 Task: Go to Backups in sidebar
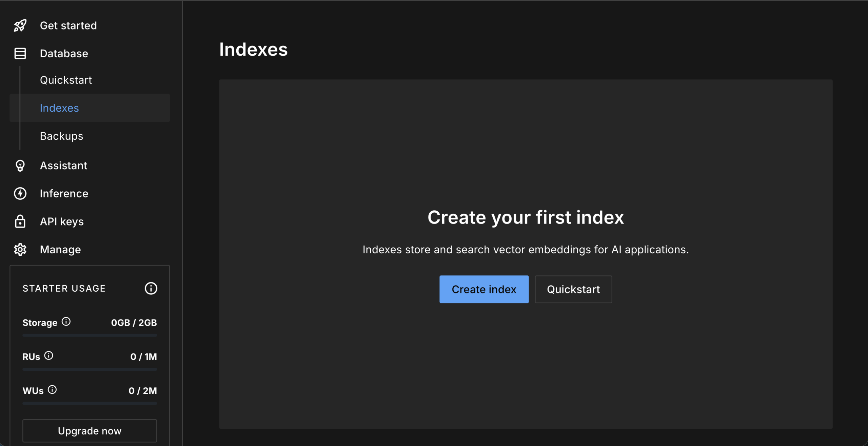pyautogui.click(x=61, y=136)
